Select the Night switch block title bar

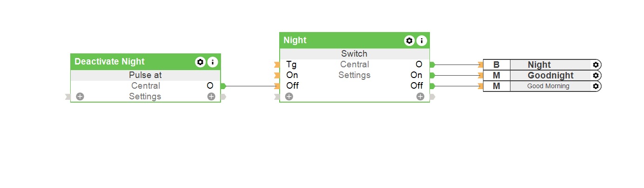326,40
